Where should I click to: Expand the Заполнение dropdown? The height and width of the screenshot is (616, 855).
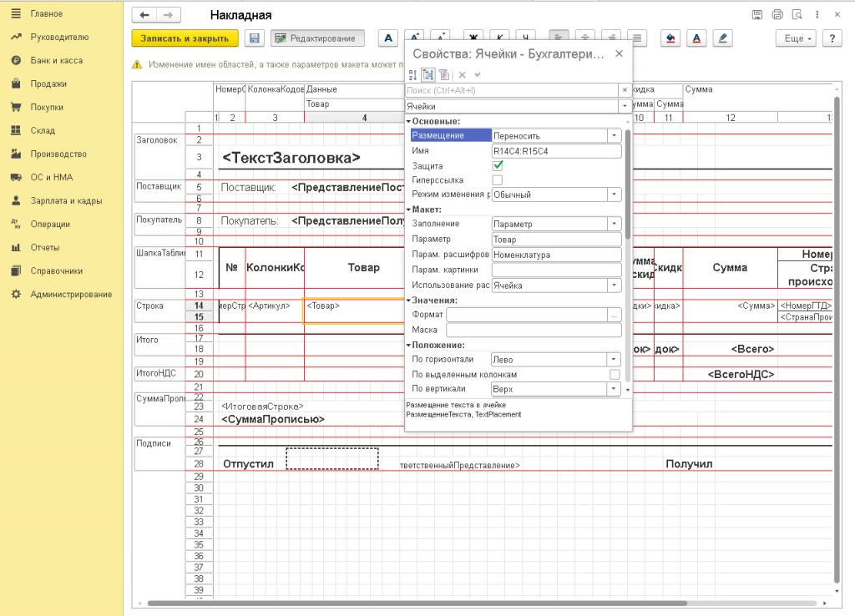tap(615, 224)
